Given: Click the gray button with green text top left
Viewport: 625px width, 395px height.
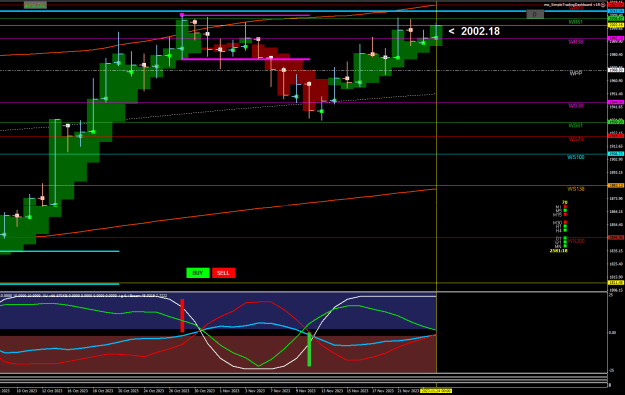Looking at the screenshot, I should pos(35,5).
